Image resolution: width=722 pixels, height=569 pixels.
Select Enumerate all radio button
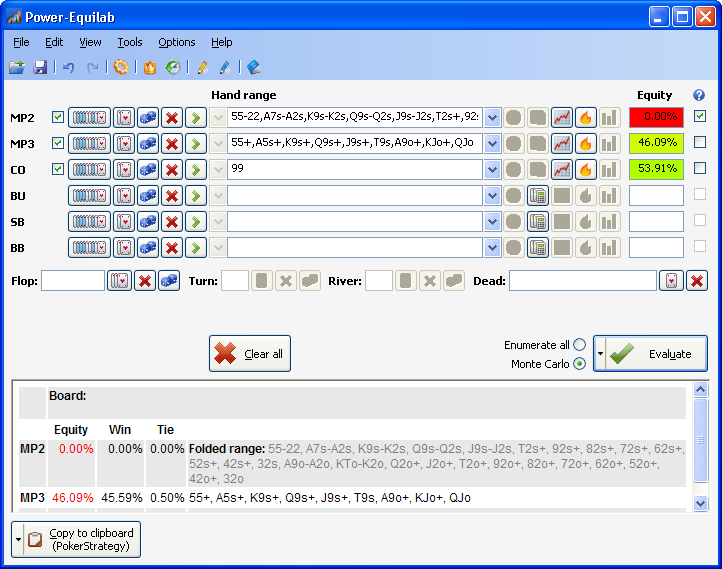point(580,344)
